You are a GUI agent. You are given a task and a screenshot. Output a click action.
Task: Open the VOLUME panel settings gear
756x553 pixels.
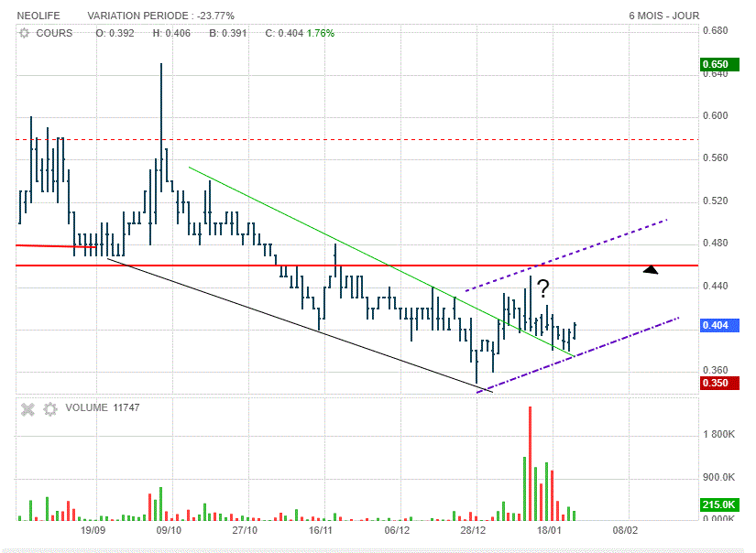point(50,409)
